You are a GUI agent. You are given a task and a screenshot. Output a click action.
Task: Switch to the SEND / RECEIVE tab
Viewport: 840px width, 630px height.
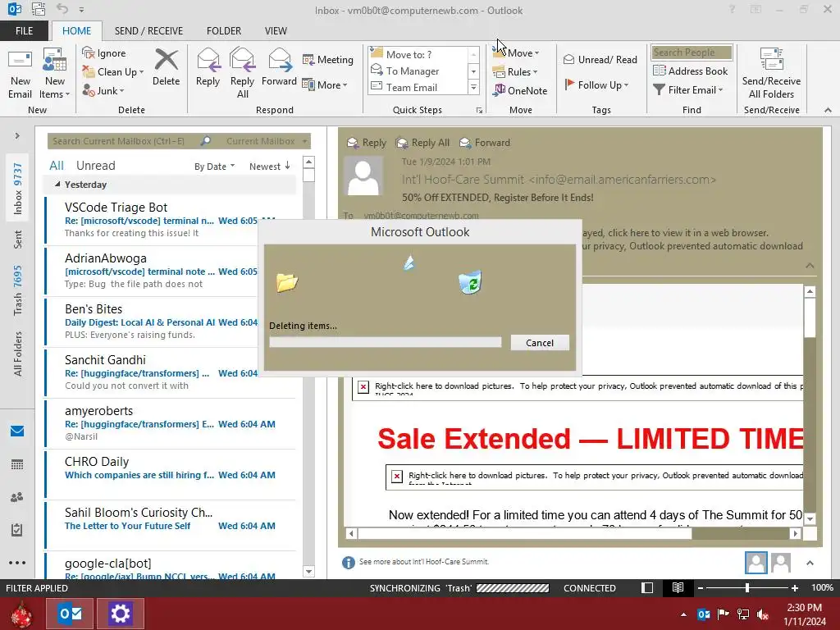[148, 30]
